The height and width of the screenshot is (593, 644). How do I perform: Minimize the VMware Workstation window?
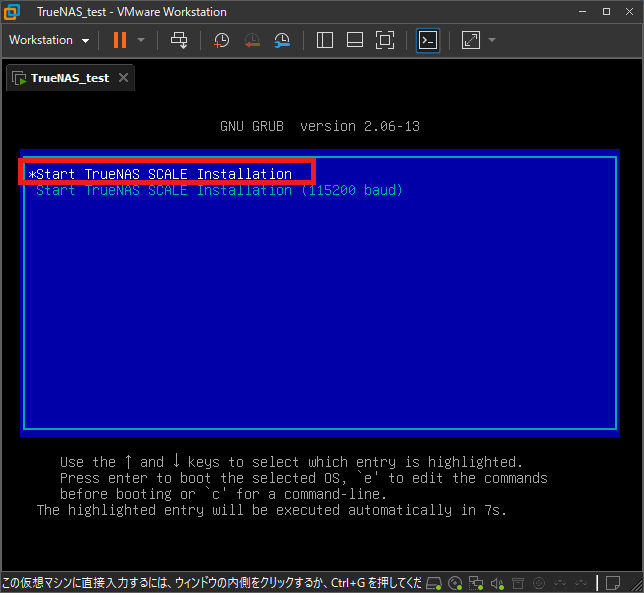click(x=582, y=11)
